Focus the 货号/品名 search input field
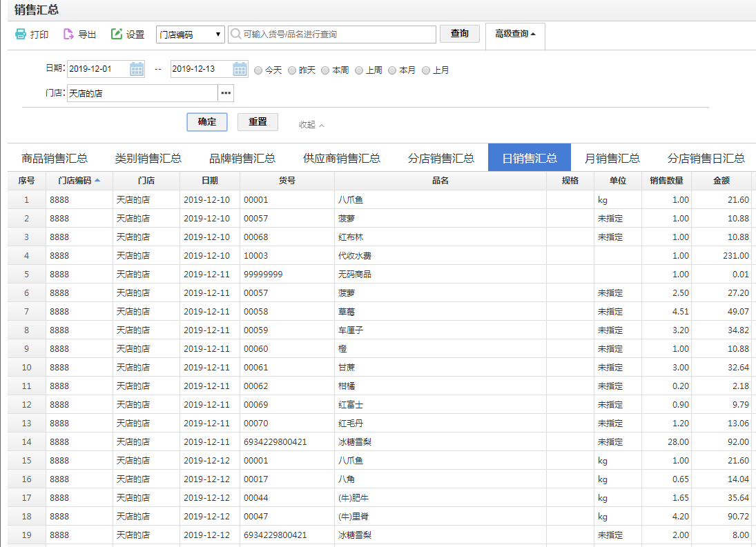 pyautogui.click(x=331, y=34)
